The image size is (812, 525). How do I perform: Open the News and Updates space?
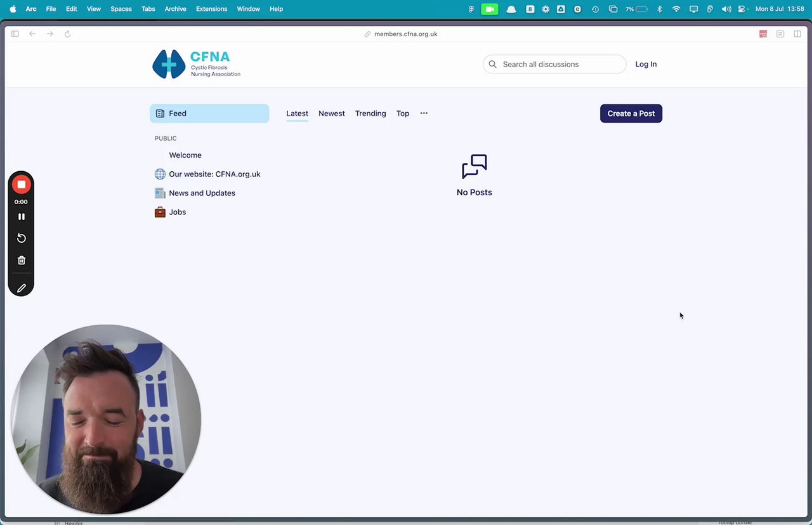202,193
